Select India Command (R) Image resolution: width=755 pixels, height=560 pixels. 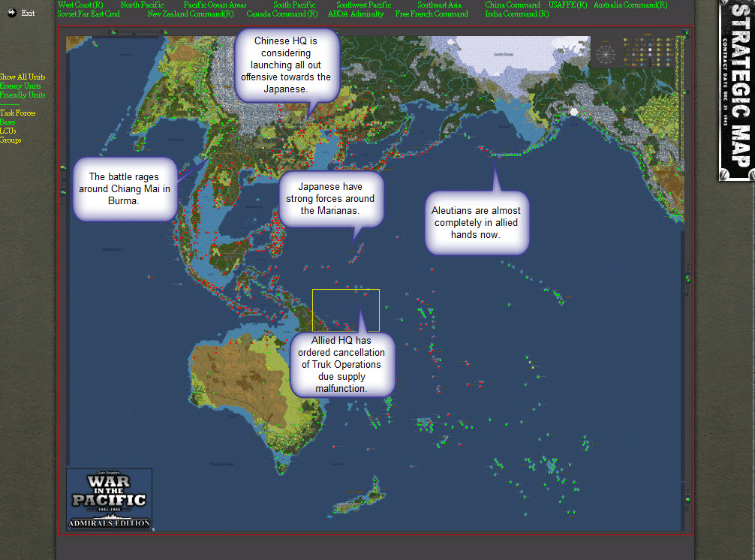click(x=516, y=14)
